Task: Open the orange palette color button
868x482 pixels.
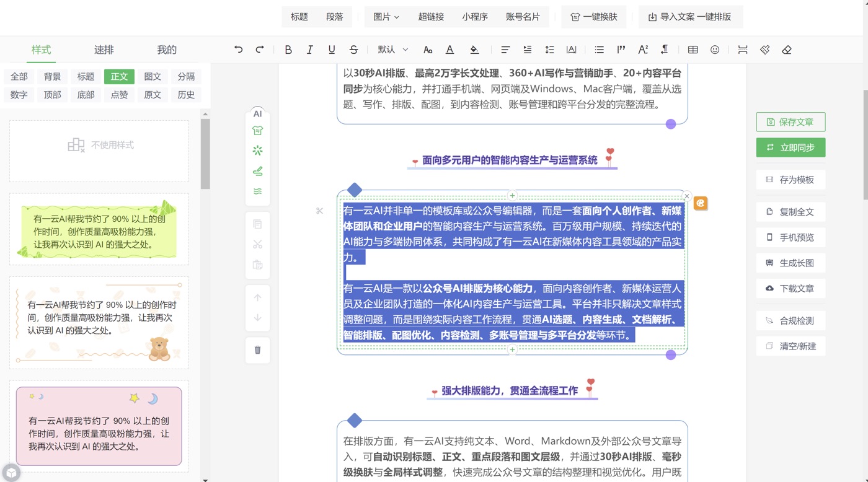Action: [x=700, y=203]
